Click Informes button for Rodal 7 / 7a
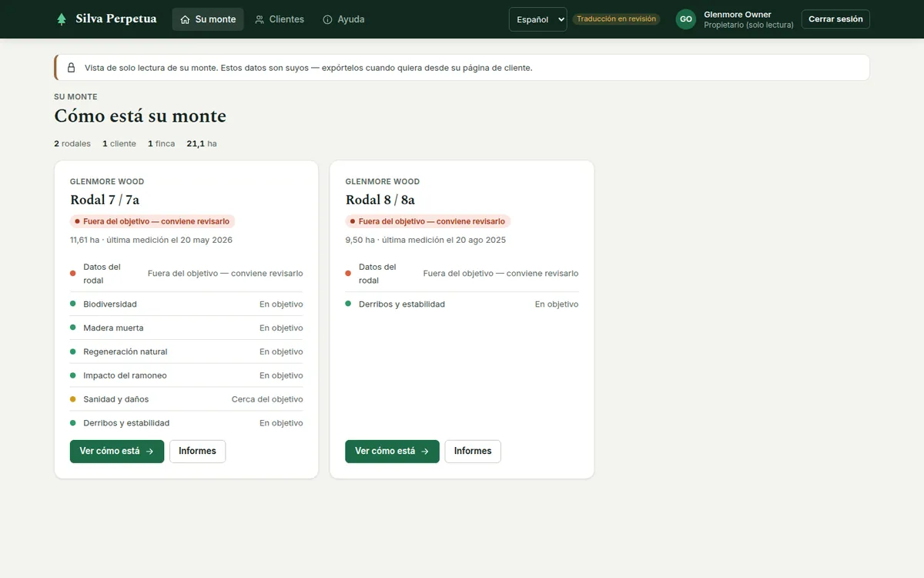The image size is (924, 578). click(x=197, y=452)
